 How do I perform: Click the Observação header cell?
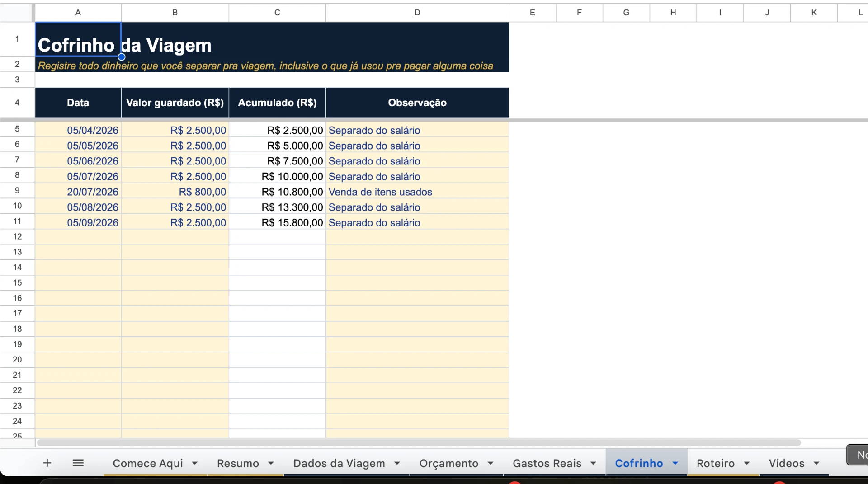click(x=417, y=103)
